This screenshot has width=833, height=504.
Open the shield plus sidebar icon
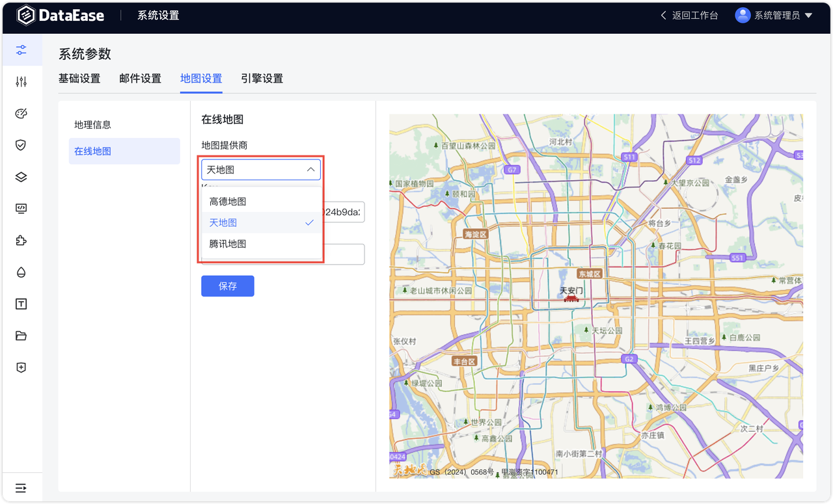(x=21, y=367)
